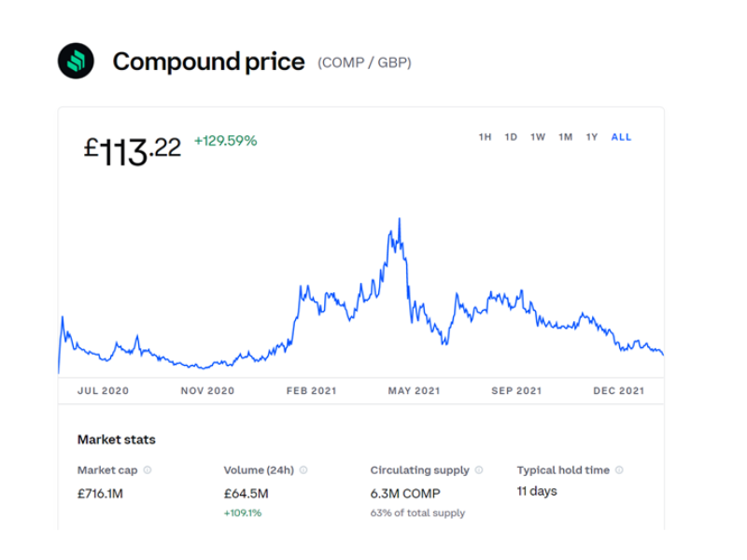Open the Circulating supply info tooltip icon
Screen dimensions: 747x560
[x=479, y=469]
